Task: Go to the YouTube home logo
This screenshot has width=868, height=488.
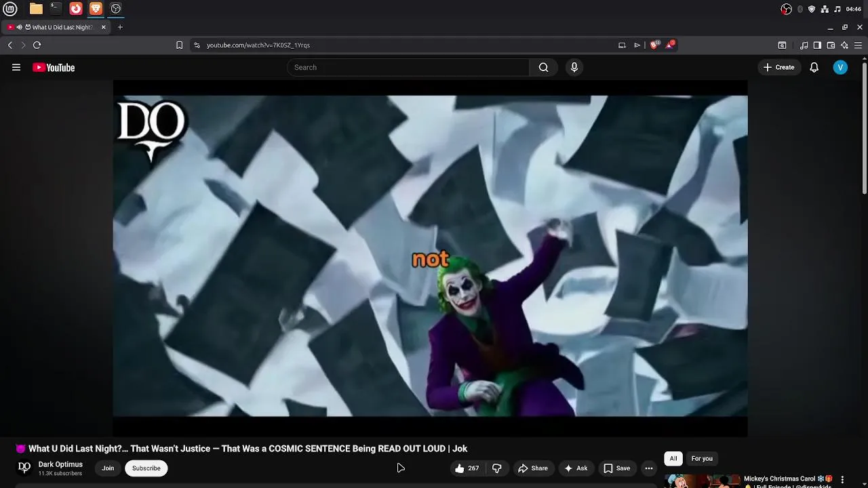Action: click(x=54, y=67)
